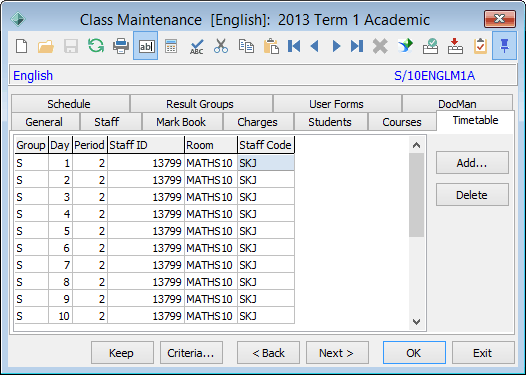Open the calculator icon
Viewport: 526px width, 375px height.
click(171, 46)
